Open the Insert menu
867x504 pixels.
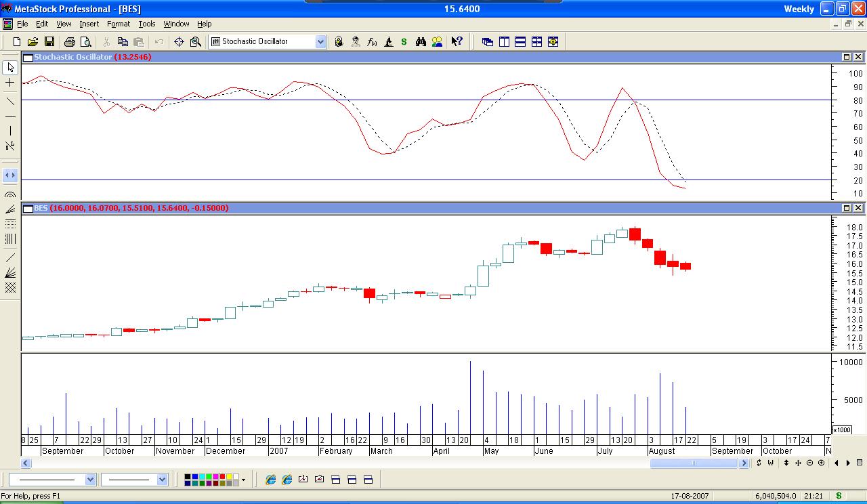[x=89, y=24]
